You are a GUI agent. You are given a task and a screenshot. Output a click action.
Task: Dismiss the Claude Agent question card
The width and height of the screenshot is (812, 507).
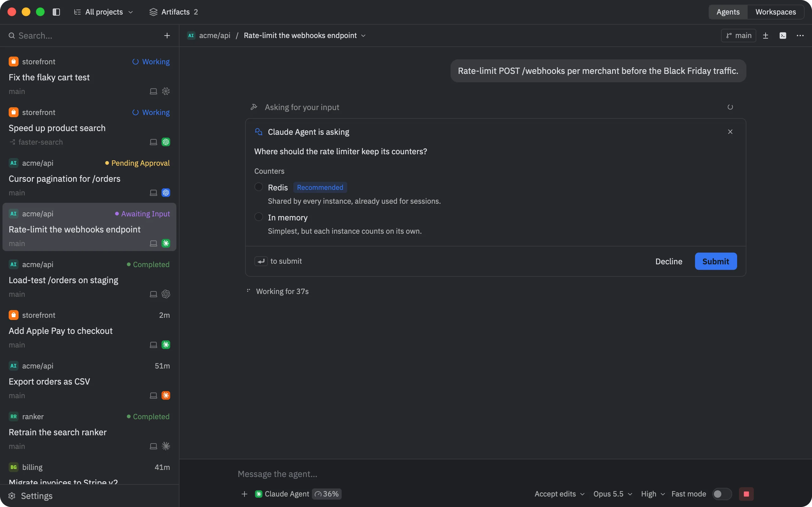coord(730,132)
